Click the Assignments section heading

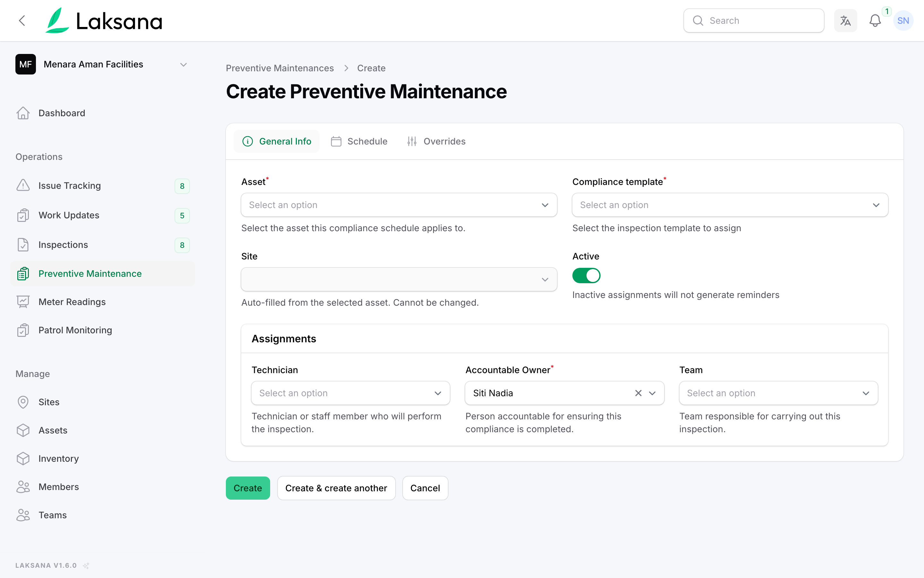(x=284, y=339)
